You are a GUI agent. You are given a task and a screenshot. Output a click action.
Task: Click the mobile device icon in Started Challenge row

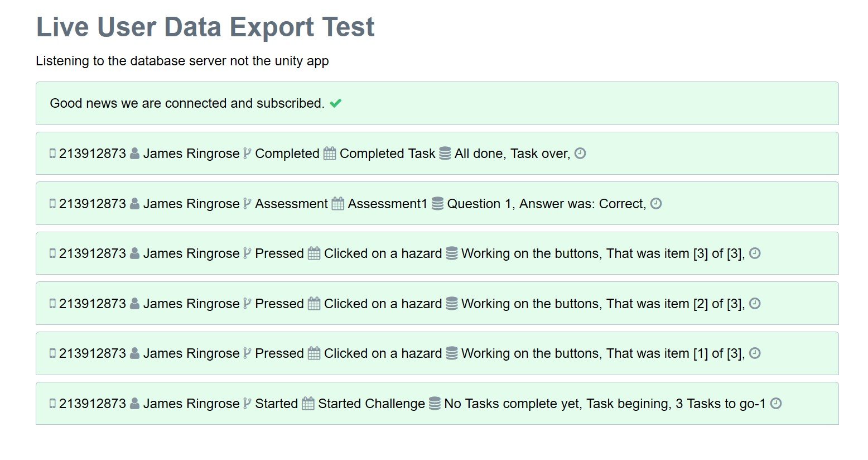[52, 404]
